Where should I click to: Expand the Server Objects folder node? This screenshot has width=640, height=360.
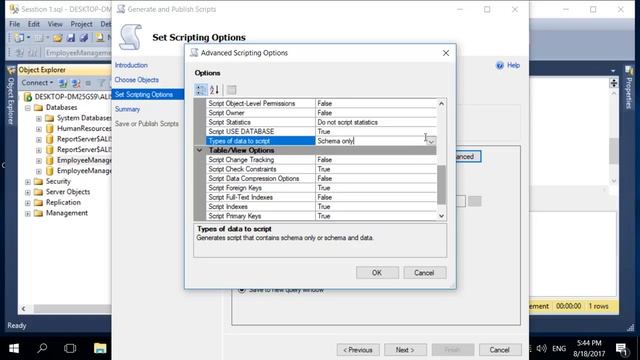click(28, 192)
